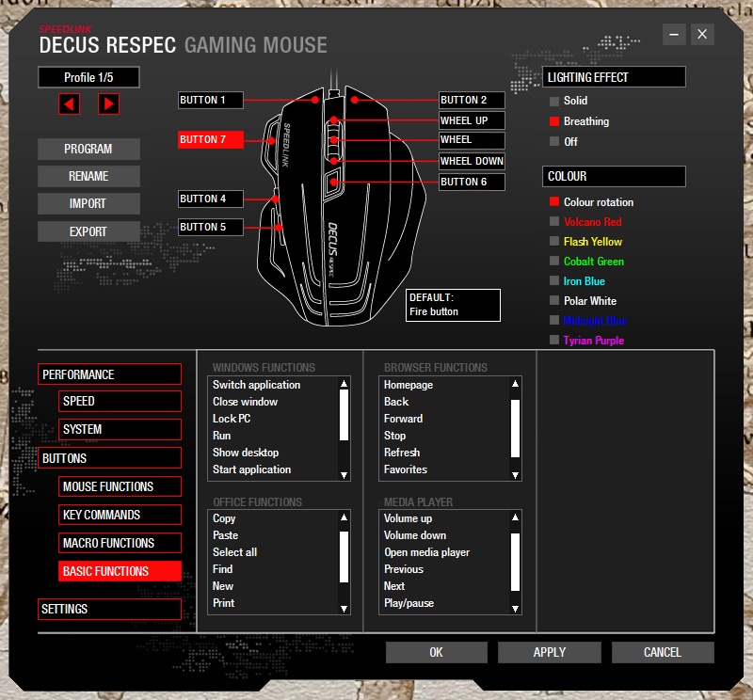Image resolution: width=753 pixels, height=700 pixels.
Task: Go to next profile with right arrow
Action: pos(108,103)
